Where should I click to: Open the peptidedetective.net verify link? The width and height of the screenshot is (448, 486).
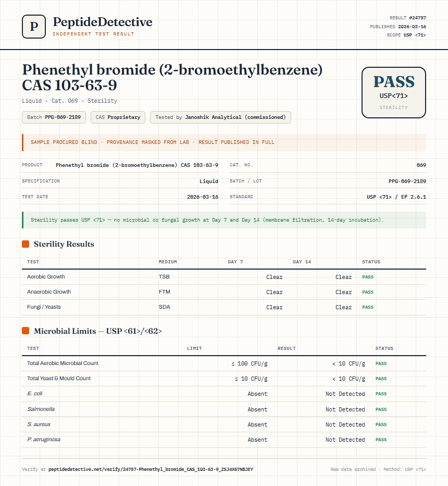[x=151, y=469]
